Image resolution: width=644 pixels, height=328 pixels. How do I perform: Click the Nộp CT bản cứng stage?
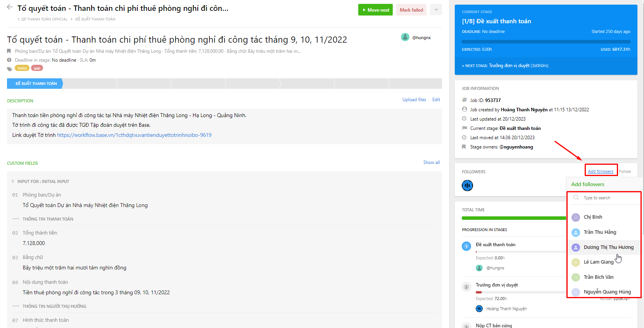494,326
